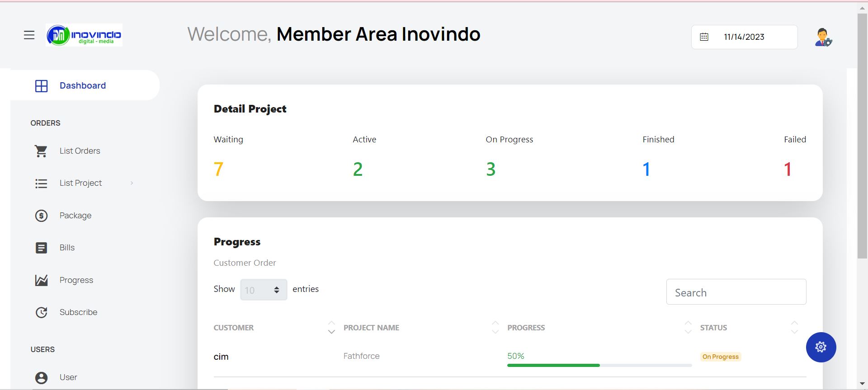Image resolution: width=868 pixels, height=390 pixels.
Task: Toggle the hamburger sidebar menu
Action: coord(29,35)
